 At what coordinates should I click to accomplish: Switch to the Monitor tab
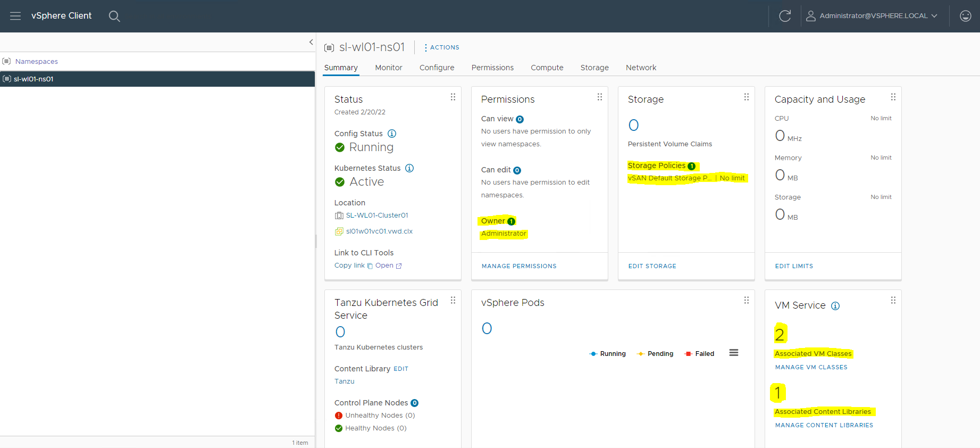tap(389, 68)
